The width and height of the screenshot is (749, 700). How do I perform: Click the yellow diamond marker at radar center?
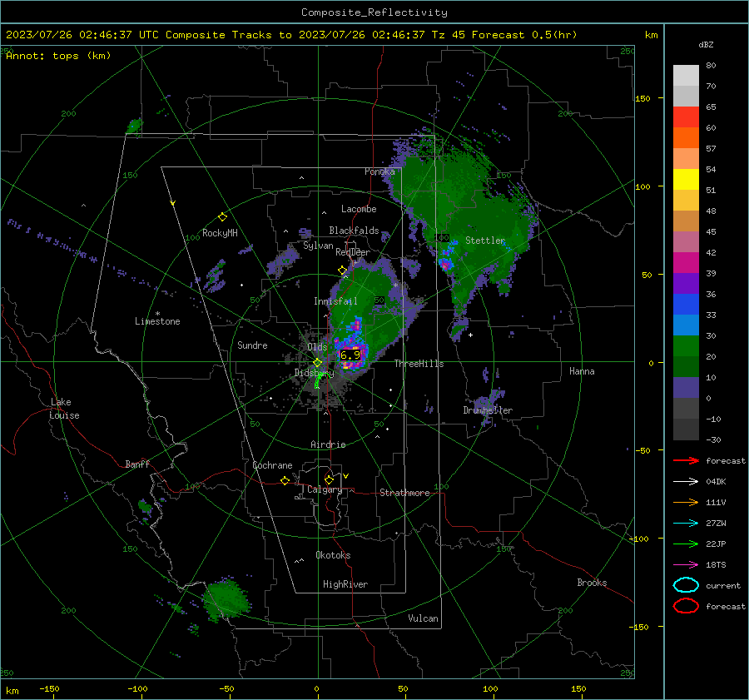[x=318, y=362]
